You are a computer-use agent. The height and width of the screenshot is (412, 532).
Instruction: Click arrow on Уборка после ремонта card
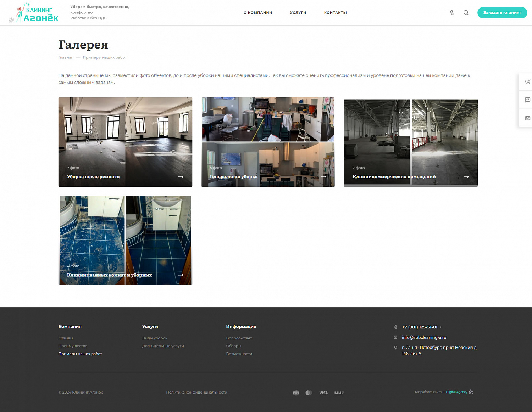click(x=181, y=177)
